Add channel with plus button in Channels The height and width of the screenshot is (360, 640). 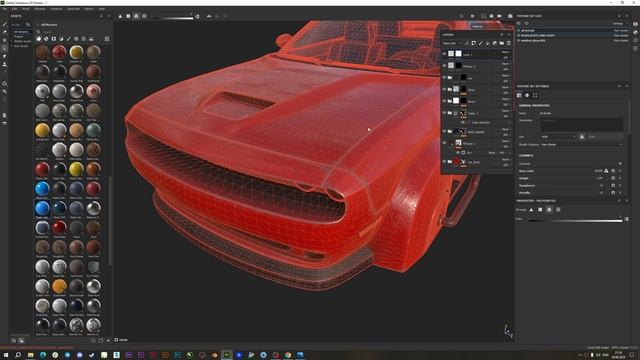click(x=620, y=164)
